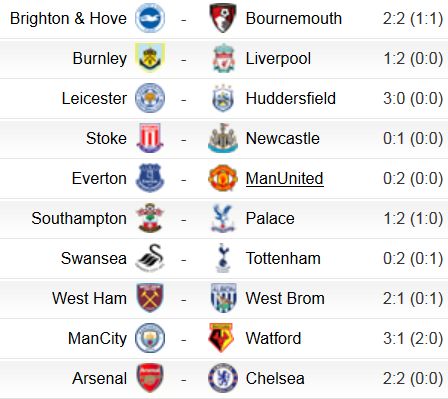This screenshot has height=399, width=448.
Task: Open the Arsenal vs Chelsea 2:2 score
Action: click(413, 378)
